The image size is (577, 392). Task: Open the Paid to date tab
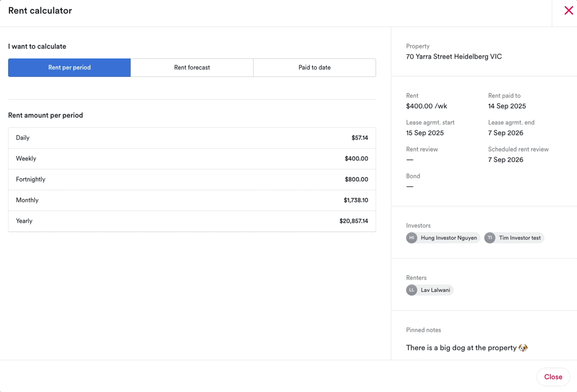tap(315, 67)
